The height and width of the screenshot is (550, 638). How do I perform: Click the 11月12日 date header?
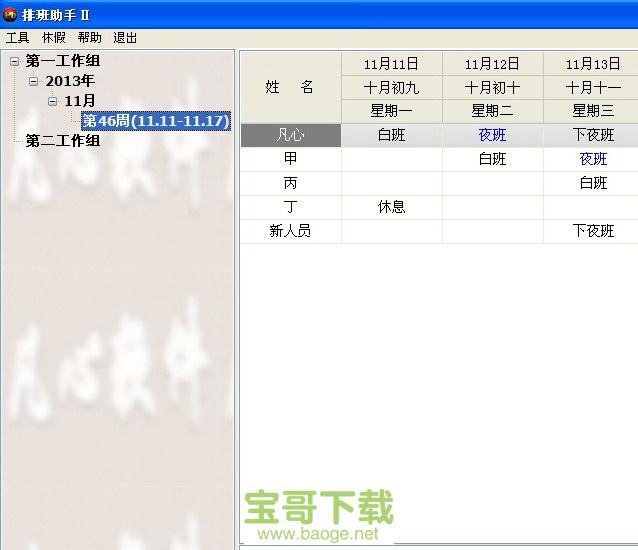[x=492, y=64]
